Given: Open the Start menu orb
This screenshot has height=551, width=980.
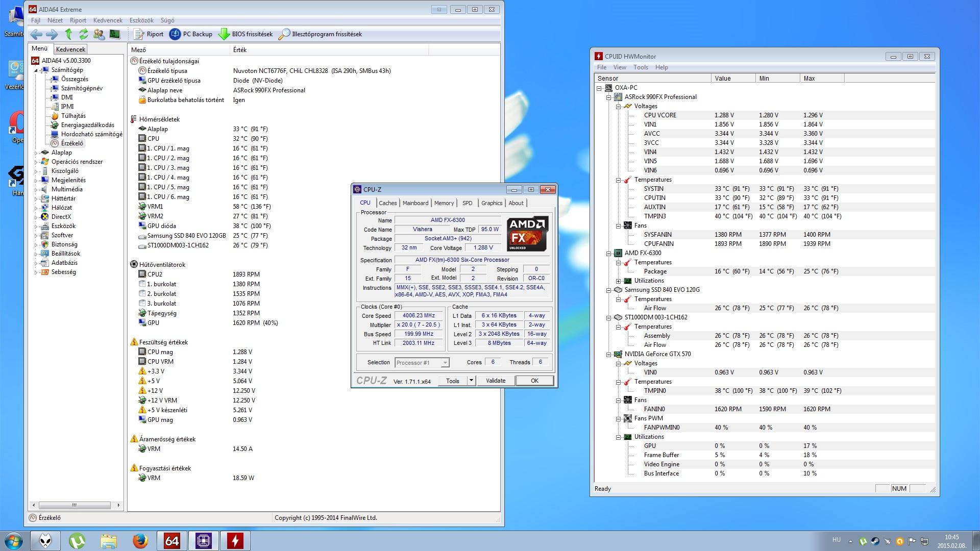Looking at the screenshot, I should [x=13, y=541].
